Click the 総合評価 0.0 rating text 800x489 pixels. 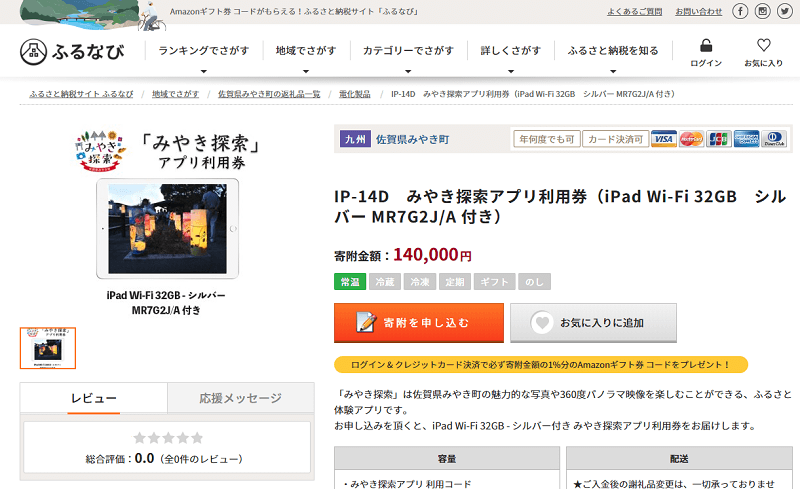coord(164,458)
